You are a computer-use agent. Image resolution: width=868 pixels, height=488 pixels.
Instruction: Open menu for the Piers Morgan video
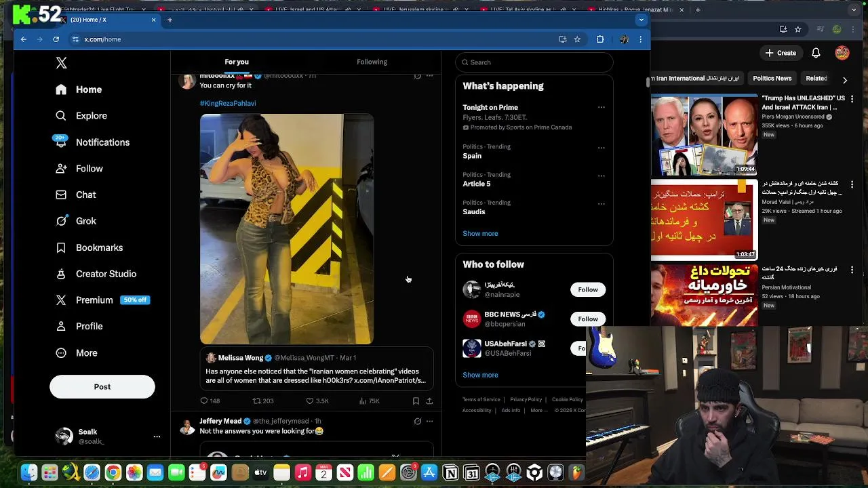click(x=852, y=99)
